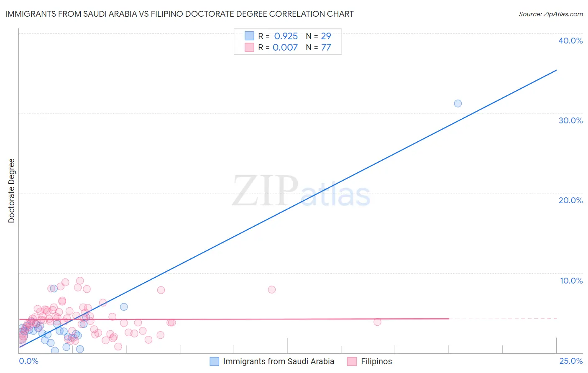
Task: Select the Filipinos legend label
Action: tap(376, 361)
